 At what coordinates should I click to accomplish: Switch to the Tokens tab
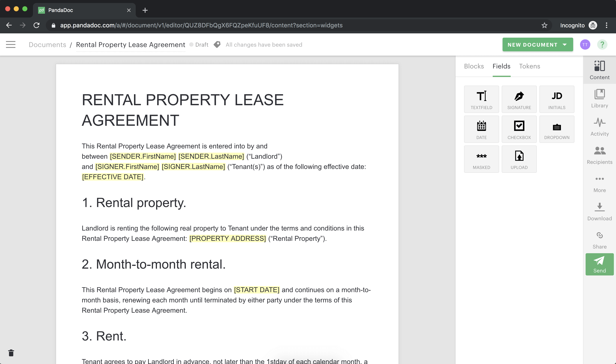pyautogui.click(x=530, y=66)
